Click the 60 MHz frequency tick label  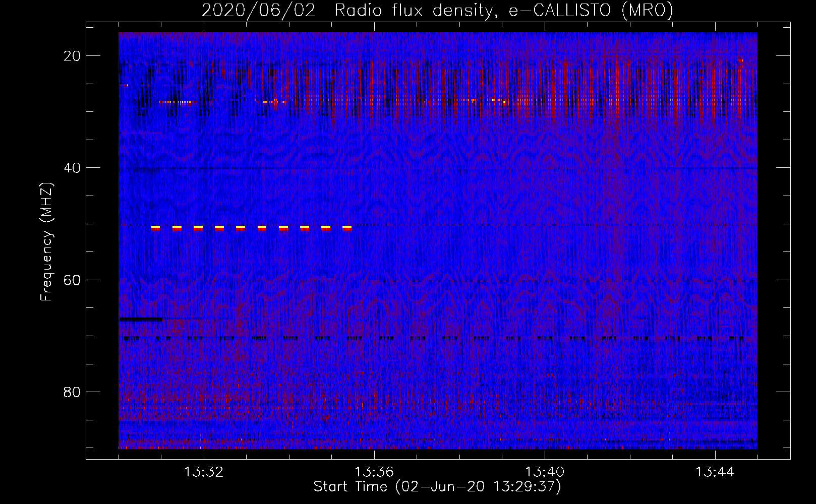click(x=72, y=280)
